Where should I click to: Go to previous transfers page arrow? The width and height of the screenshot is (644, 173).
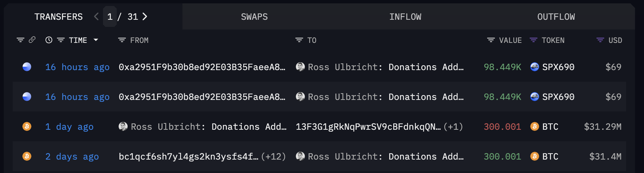(96, 16)
